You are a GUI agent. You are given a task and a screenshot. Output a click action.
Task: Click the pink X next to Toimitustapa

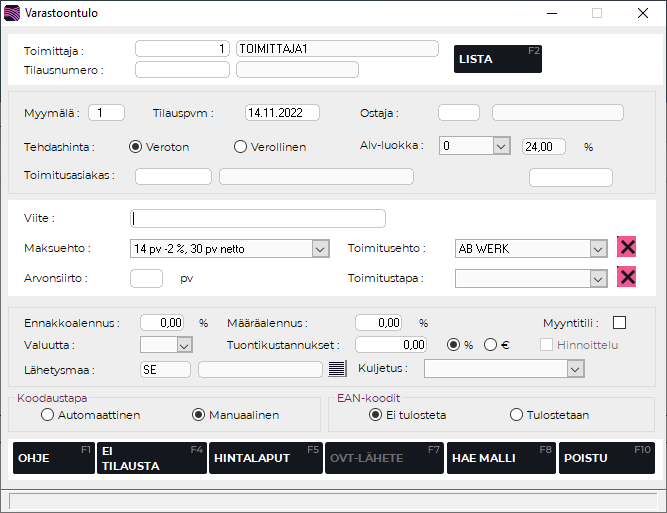(627, 277)
